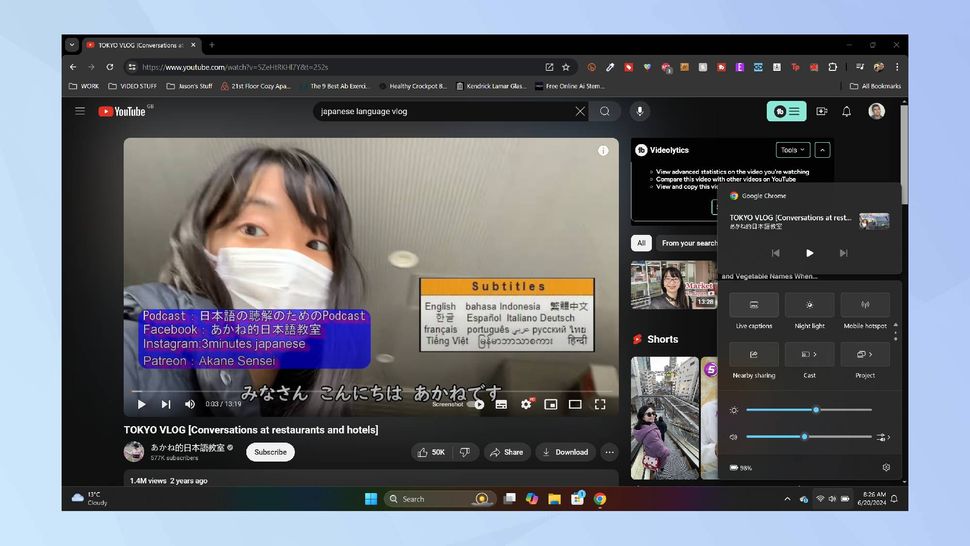Adjust the volume slider in quick settings
The image size is (970, 546).
[809, 437]
